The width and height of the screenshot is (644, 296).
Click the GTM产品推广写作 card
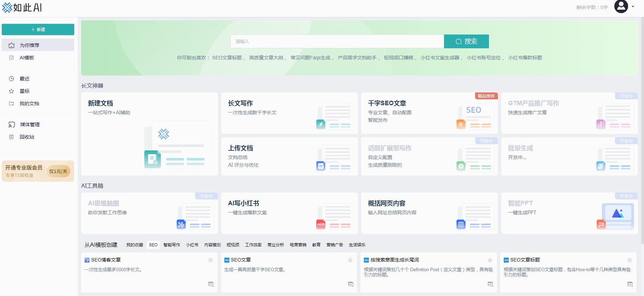pos(569,113)
